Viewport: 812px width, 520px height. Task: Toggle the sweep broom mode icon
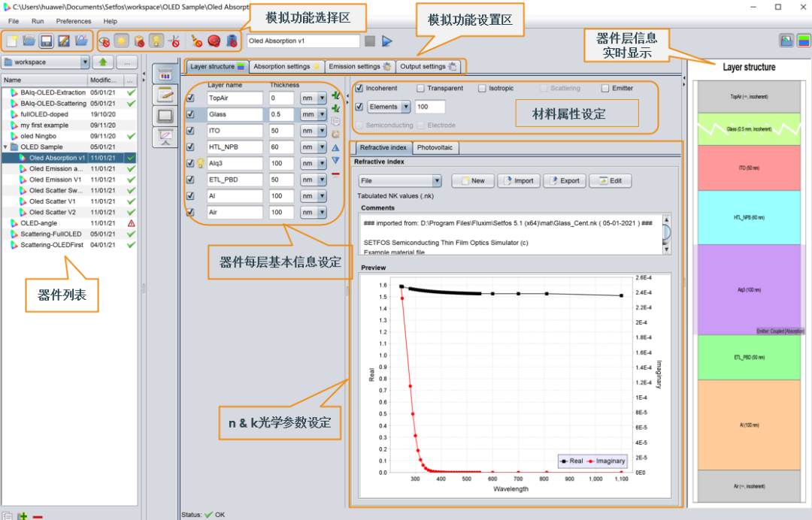click(196, 41)
